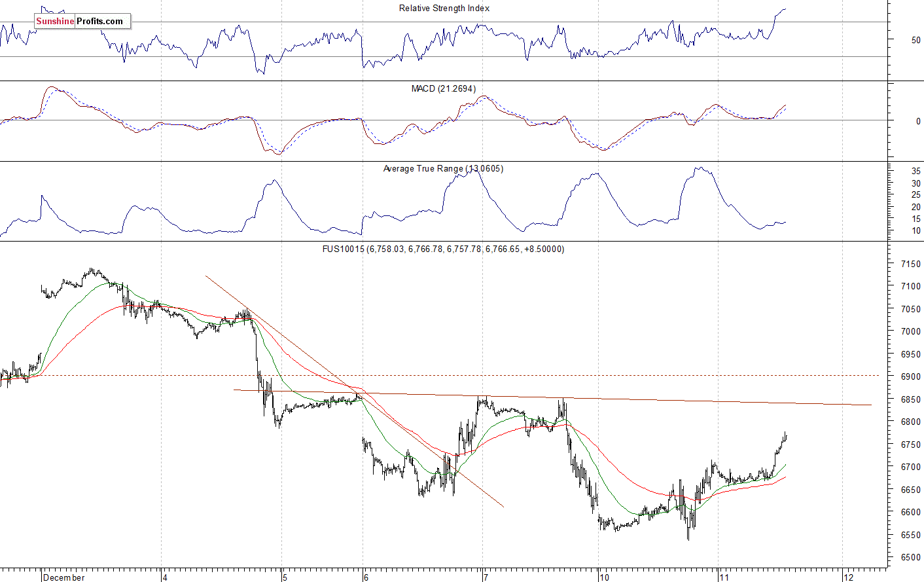This screenshot has height=582, width=924.
Task: Click the 6750 price axis value
Action: coord(911,445)
